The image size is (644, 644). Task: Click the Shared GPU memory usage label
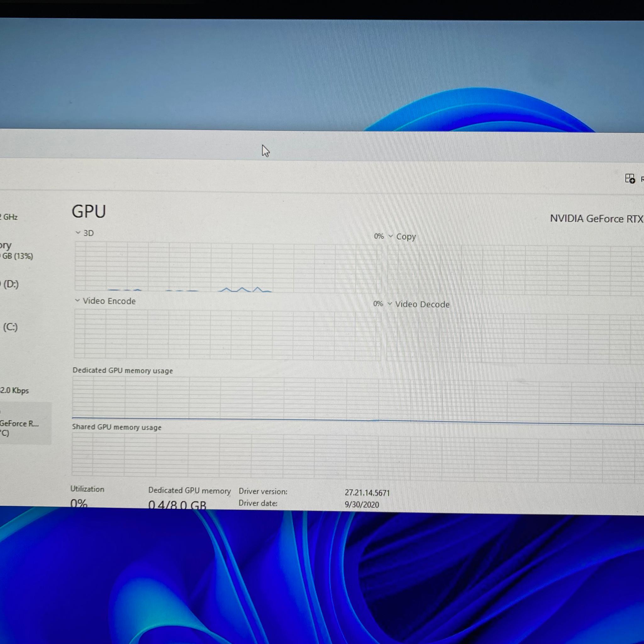117,427
